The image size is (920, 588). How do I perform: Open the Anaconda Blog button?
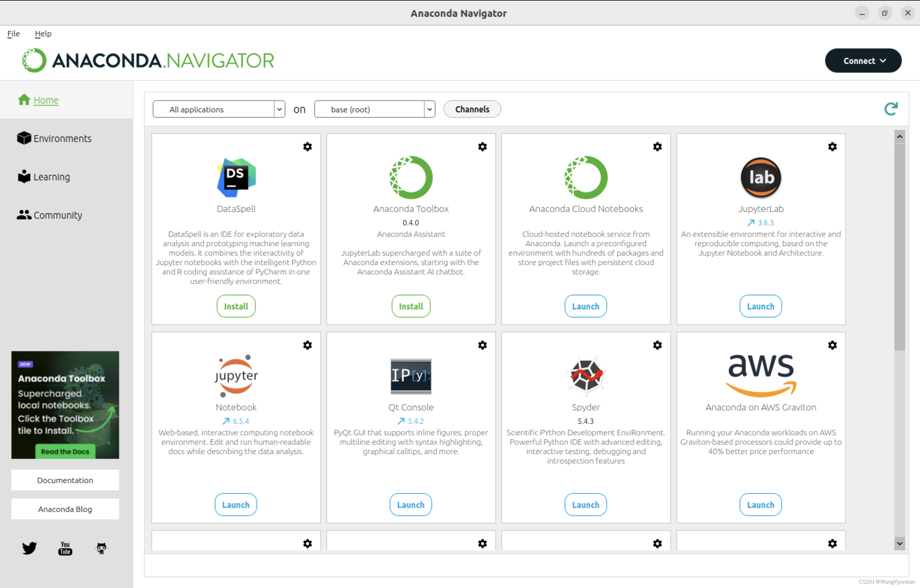[x=65, y=509]
